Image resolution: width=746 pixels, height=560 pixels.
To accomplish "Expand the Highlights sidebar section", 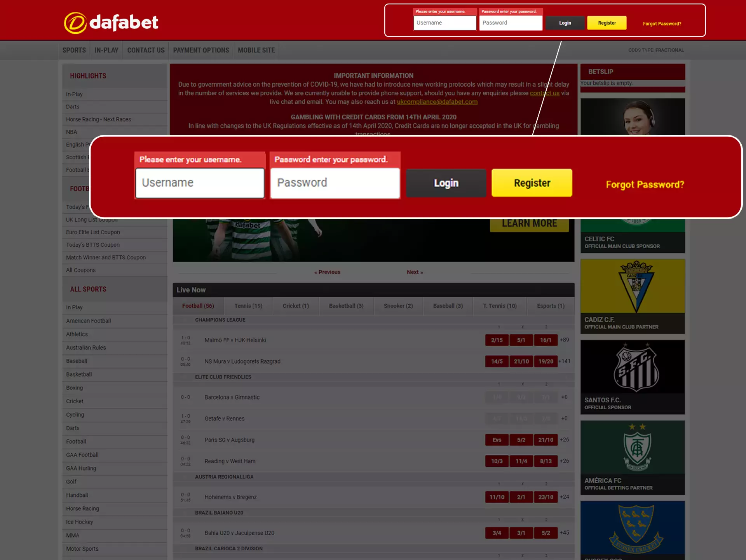I will point(87,75).
